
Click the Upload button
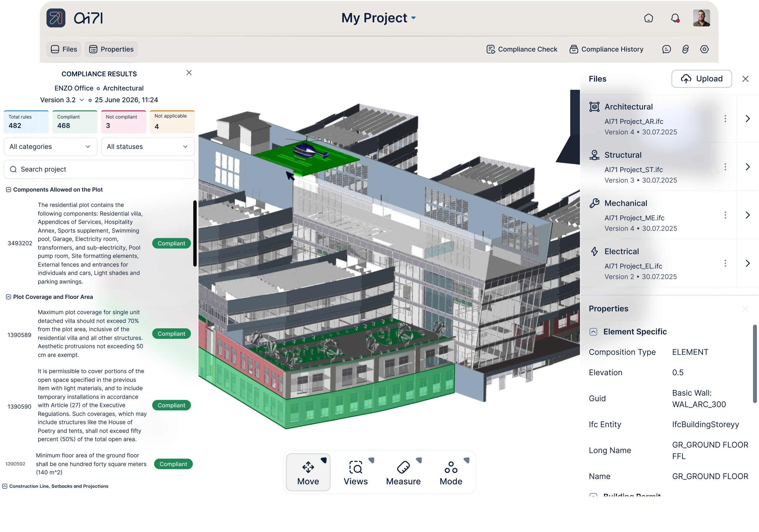[702, 79]
